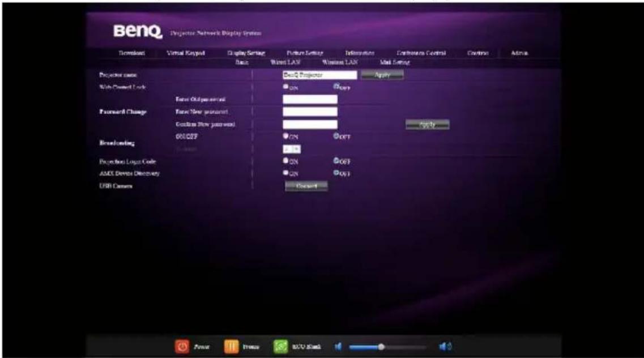Click the BenQ logo
The image size is (644, 358).
point(138,31)
